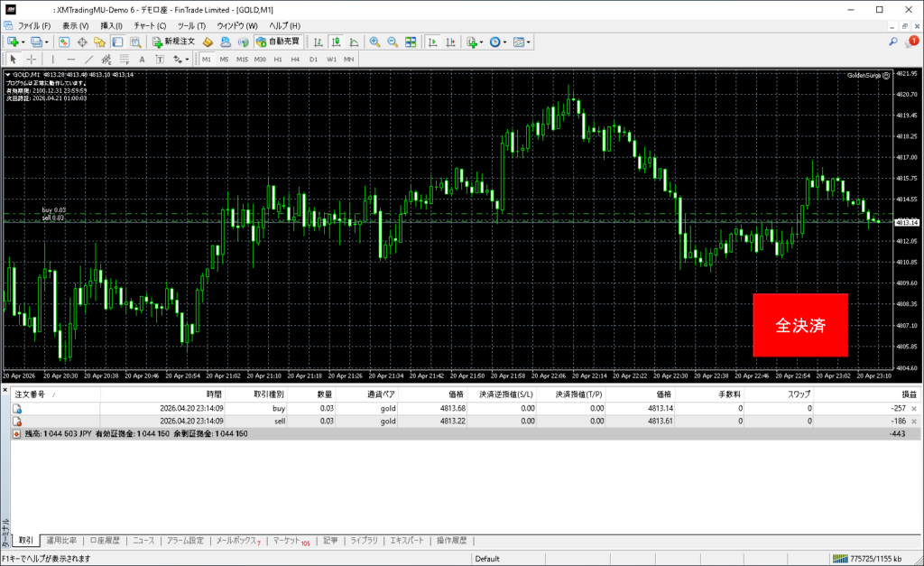Toggle the chart auto scroll button
This screenshot has height=566, width=924.
[x=433, y=42]
